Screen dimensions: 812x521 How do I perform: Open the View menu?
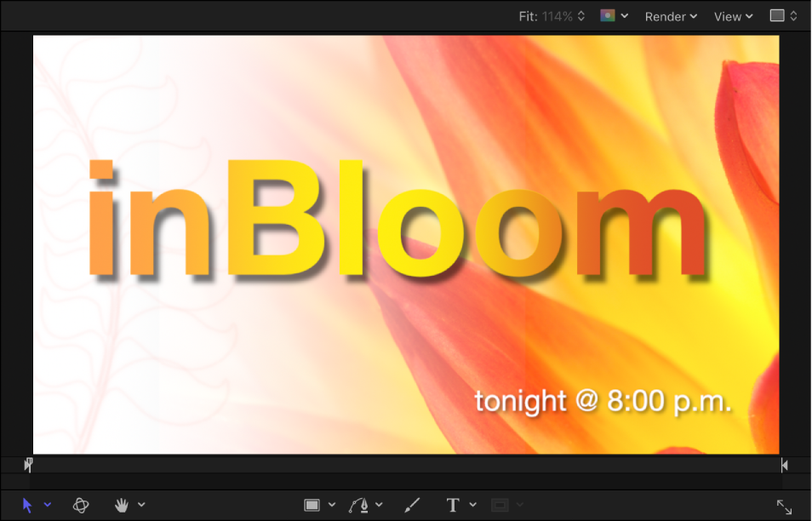tap(732, 15)
